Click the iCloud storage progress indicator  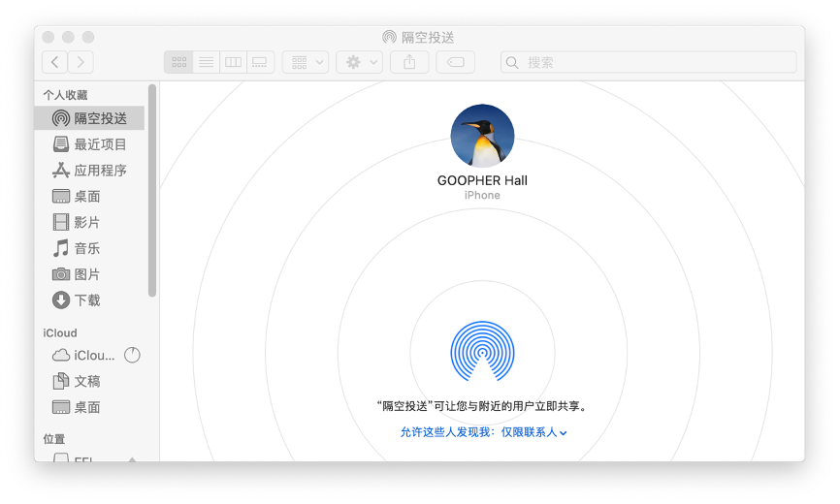click(132, 356)
